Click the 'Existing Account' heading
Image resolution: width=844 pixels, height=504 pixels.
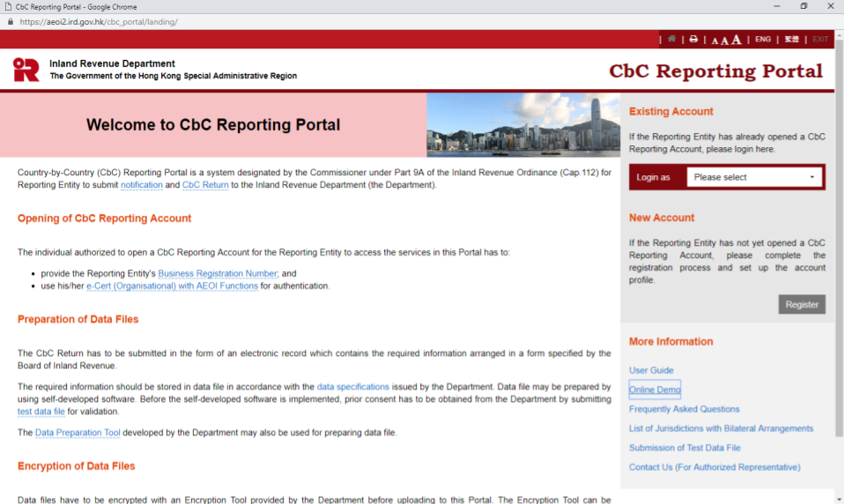tap(670, 111)
